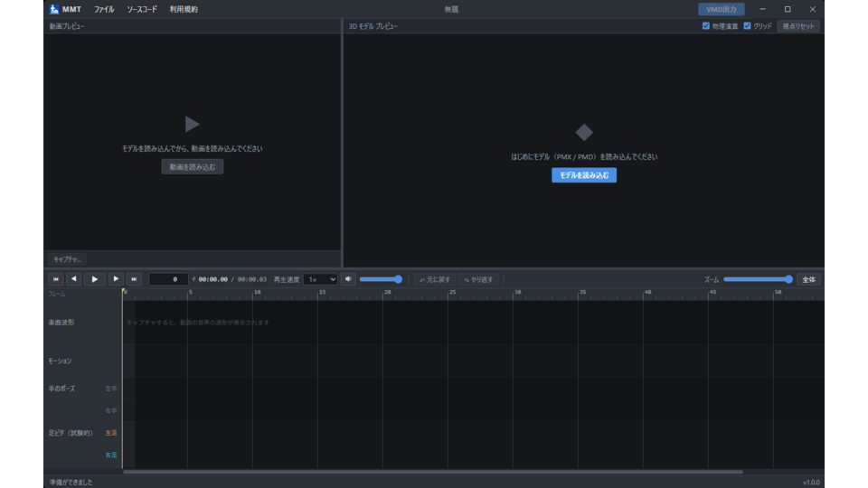Image resolution: width=868 pixels, height=488 pixels.
Task: Adjust the ズーム slider
Action: (x=758, y=279)
